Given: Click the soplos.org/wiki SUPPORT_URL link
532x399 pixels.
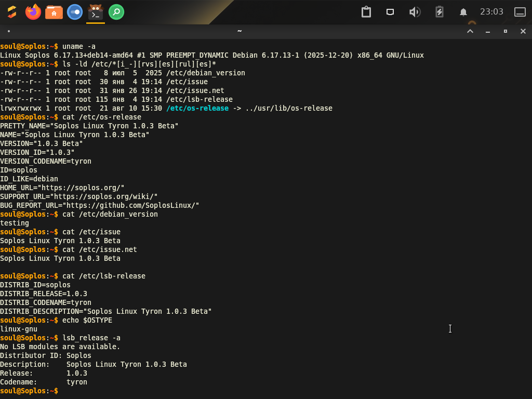Looking at the screenshot, I should point(103,196).
